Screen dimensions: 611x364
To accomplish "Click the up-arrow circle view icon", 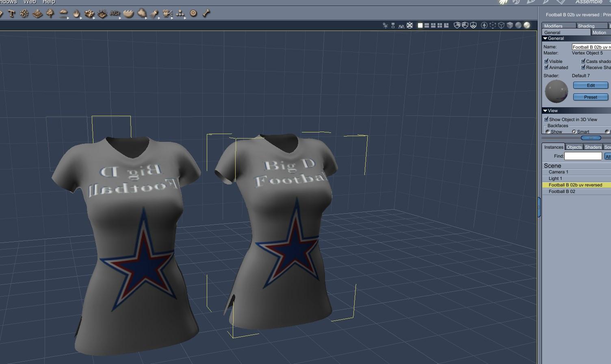I will (x=484, y=25).
